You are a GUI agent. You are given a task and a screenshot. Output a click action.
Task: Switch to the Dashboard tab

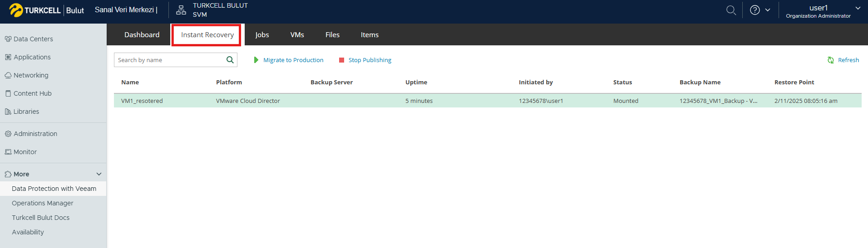tap(142, 35)
